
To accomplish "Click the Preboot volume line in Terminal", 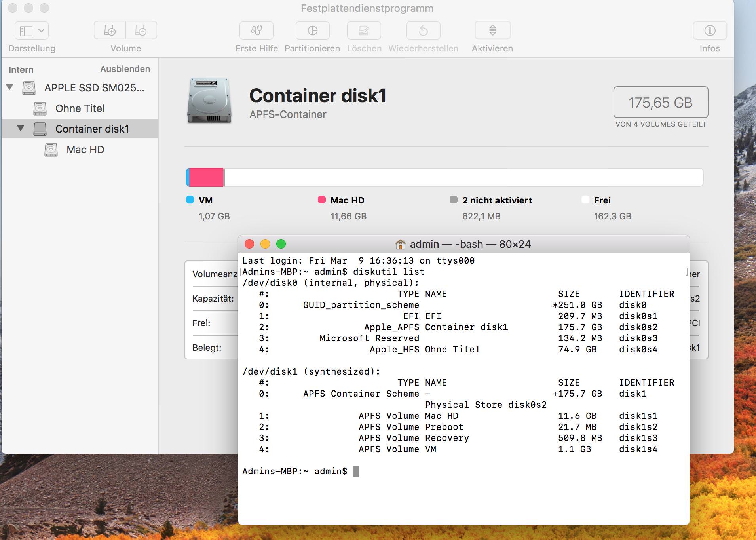I will coord(458,427).
